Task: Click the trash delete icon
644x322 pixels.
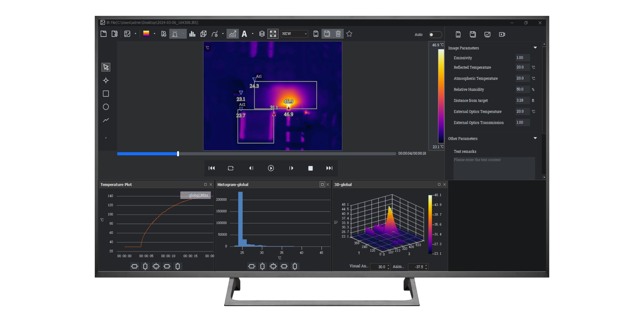Action: click(338, 34)
